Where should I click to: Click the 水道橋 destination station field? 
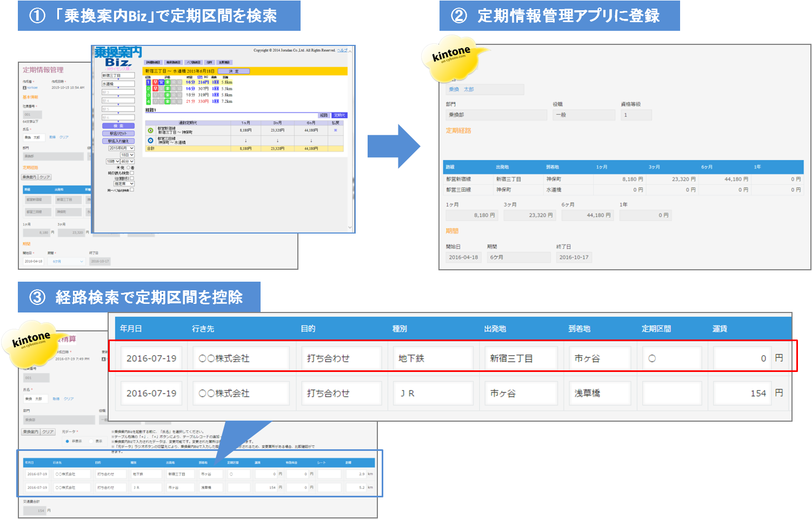pos(118,84)
